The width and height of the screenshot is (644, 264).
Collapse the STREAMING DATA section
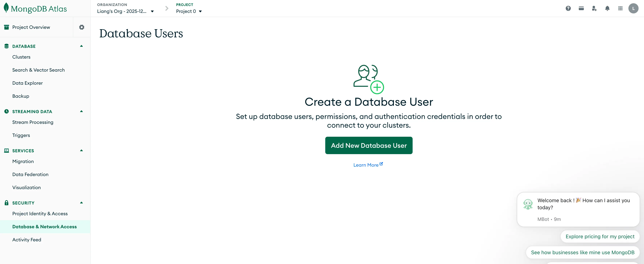(x=81, y=111)
